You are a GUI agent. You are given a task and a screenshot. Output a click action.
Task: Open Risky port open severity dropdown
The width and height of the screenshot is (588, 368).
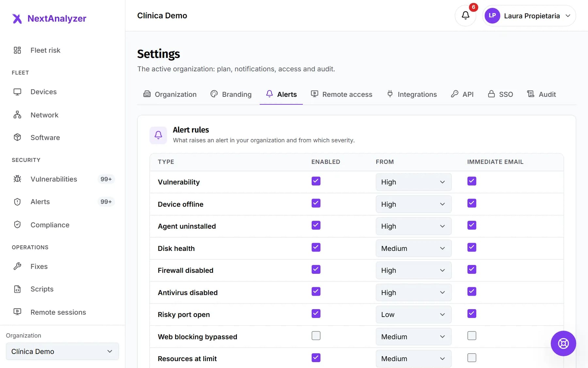click(414, 315)
